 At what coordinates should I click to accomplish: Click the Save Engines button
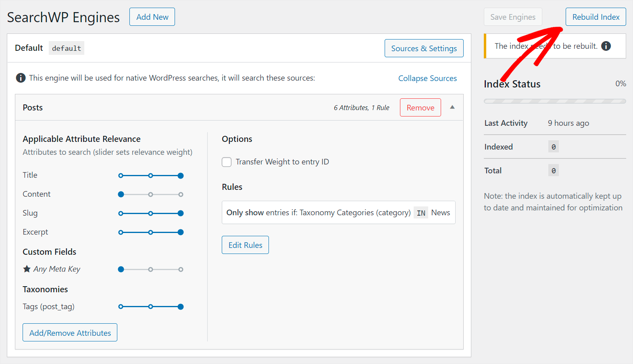pyautogui.click(x=513, y=17)
